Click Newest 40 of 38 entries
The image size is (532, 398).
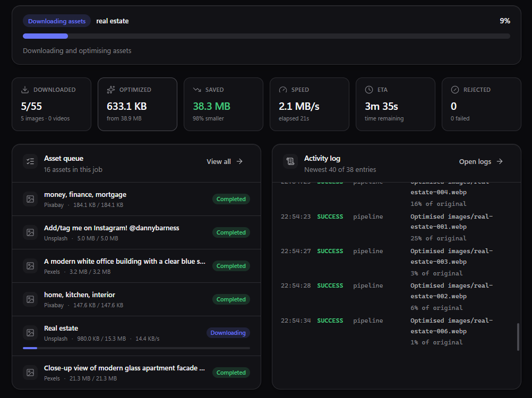tap(340, 169)
